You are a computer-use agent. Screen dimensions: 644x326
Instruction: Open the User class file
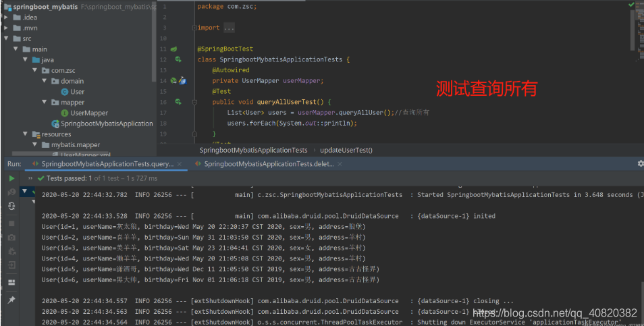[77, 92]
